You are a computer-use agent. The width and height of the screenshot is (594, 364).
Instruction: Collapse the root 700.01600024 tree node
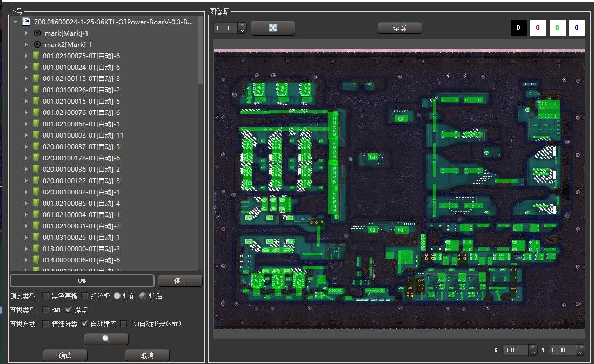(x=15, y=22)
